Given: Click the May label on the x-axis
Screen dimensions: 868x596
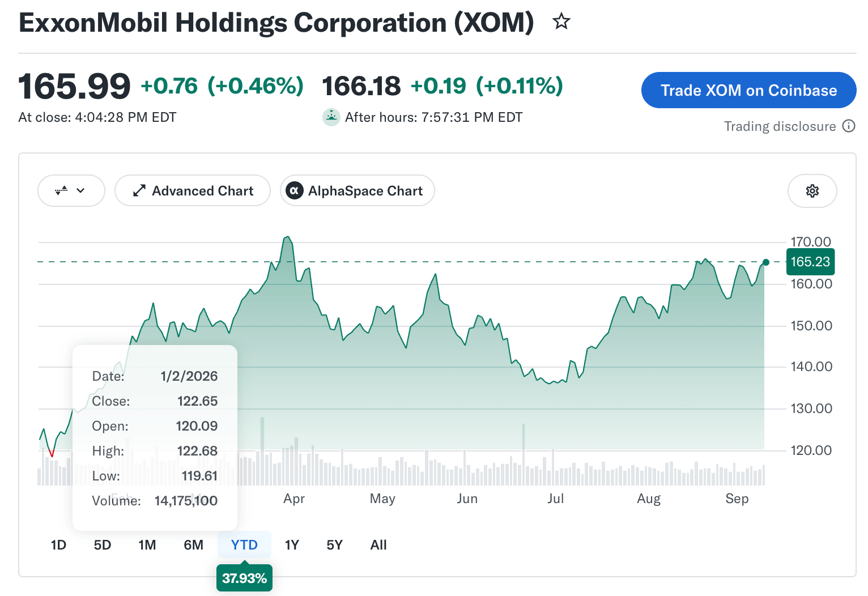Looking at the screenshot, I should [x=382, y=499].
